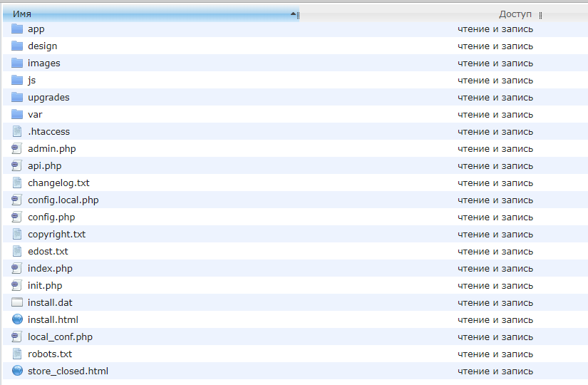The width and height of the screenshot is (588, 385).
Task: Click the images folder icon
Action: coord(17,63)
